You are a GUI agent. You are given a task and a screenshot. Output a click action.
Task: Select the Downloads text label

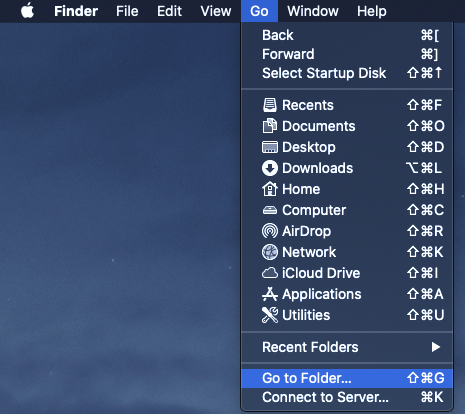(317, 168)
